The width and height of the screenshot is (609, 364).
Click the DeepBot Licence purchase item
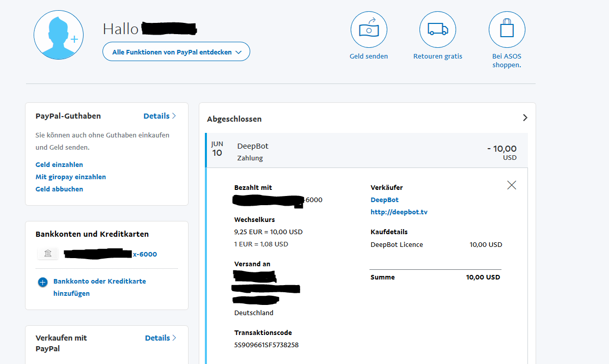click(396, 244)
